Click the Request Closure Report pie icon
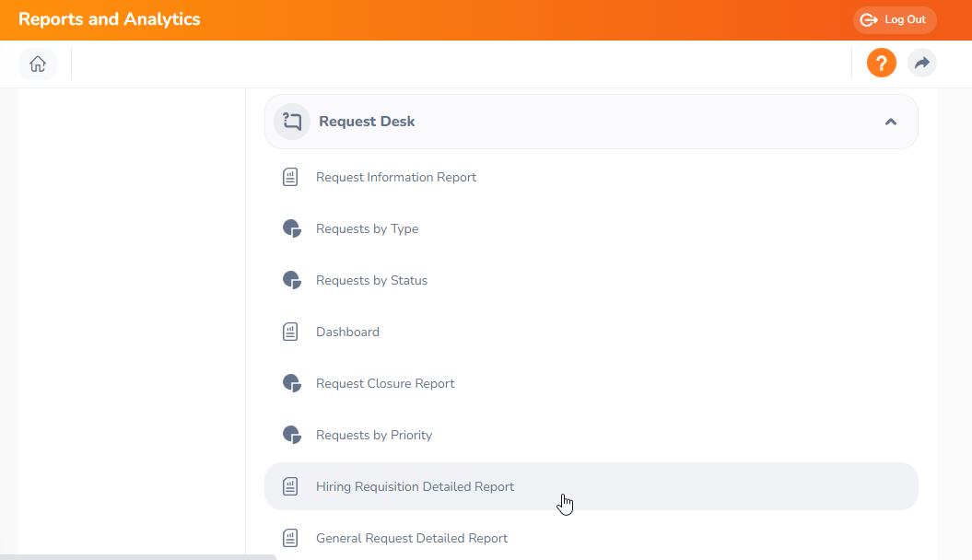Screen dimensions: 972x560 (291, 384)
